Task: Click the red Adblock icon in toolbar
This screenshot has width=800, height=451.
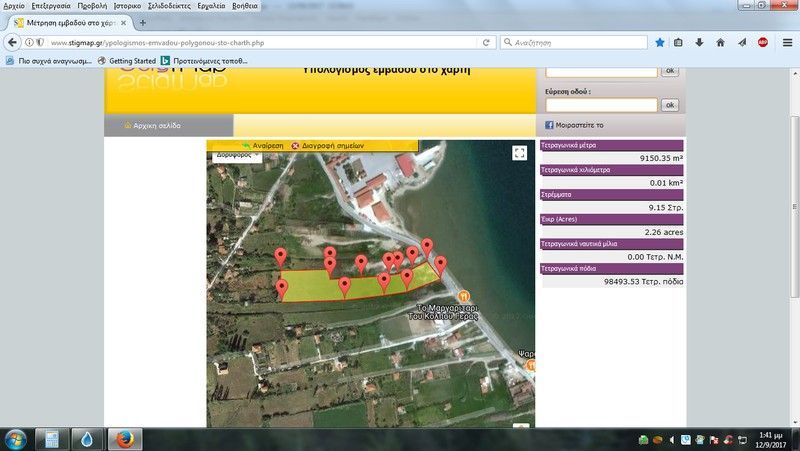Action: pyautogui.click(x=762, y=43)
